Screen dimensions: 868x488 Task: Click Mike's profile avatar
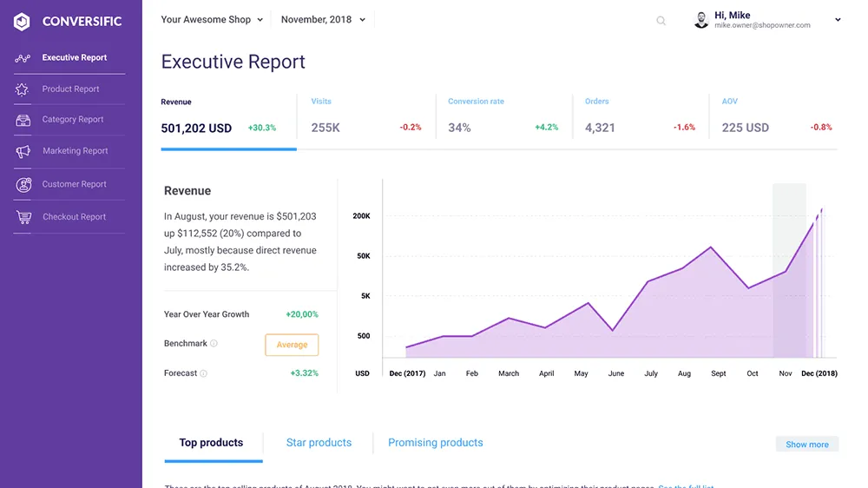pyautogui.click(x=701, y=20)
